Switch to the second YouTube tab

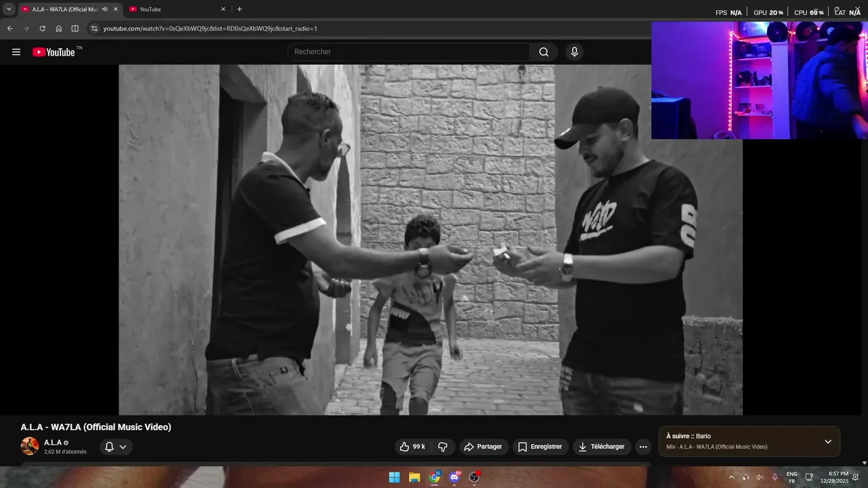pos(176,9)
